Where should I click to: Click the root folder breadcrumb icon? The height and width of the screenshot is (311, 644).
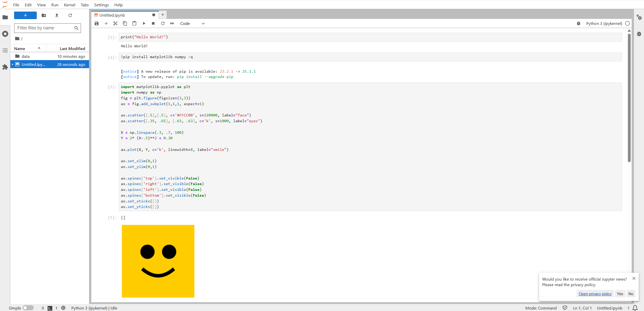(x=17, y=38)
